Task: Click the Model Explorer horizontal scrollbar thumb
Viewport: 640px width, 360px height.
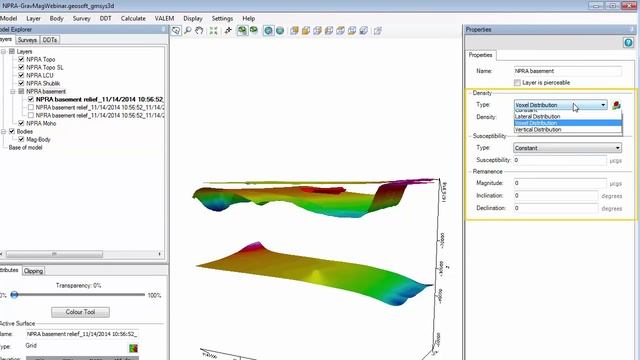Action: click(54, 254)
